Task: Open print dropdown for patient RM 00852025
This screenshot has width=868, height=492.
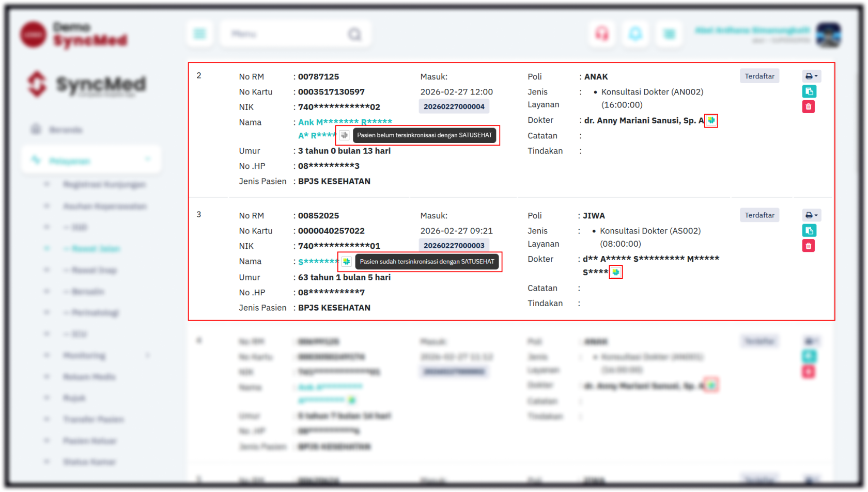Action: click(811, 215)
